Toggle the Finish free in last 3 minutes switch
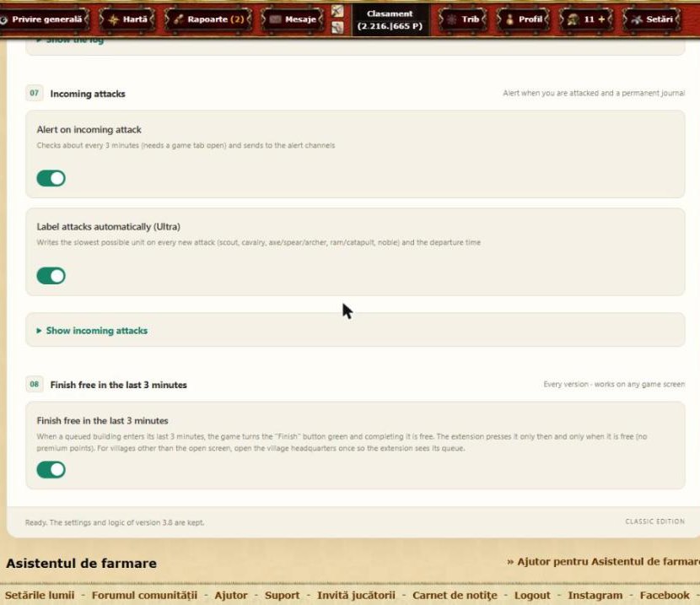The width and height of the screenshot is (700, 605). [51, 470]
